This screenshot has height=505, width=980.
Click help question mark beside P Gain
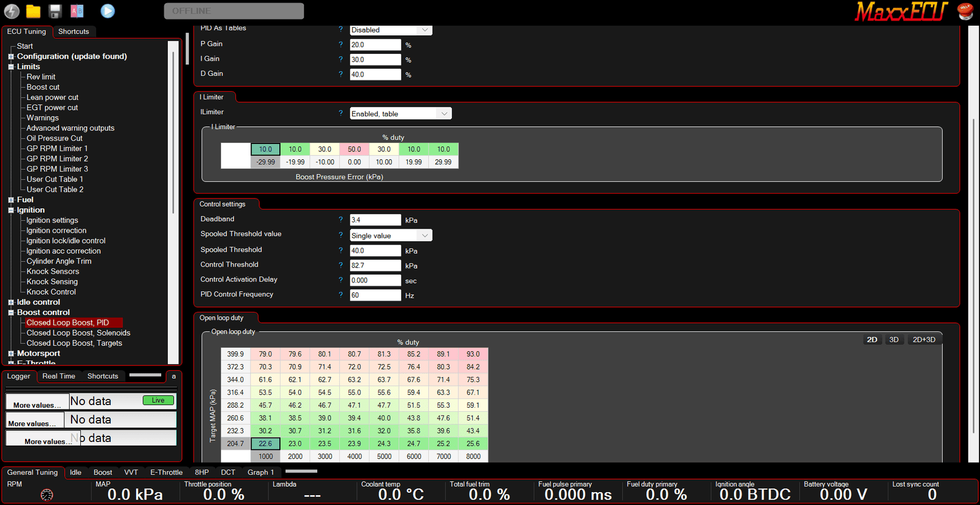point(341,44)
